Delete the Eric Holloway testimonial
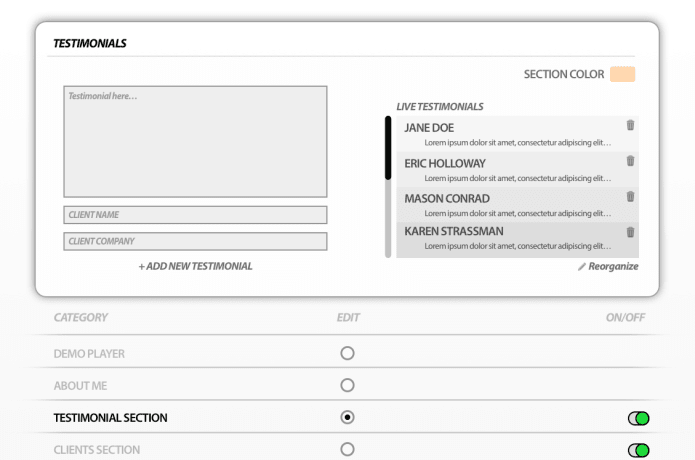Screen dimensions: 695x460 630,161
